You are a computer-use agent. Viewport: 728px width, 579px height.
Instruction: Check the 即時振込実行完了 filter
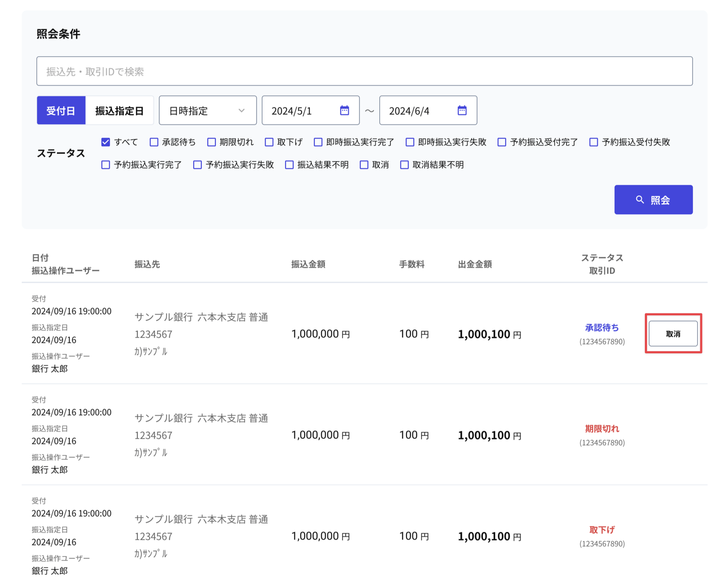pyautogui.click(x=318, y=142)
